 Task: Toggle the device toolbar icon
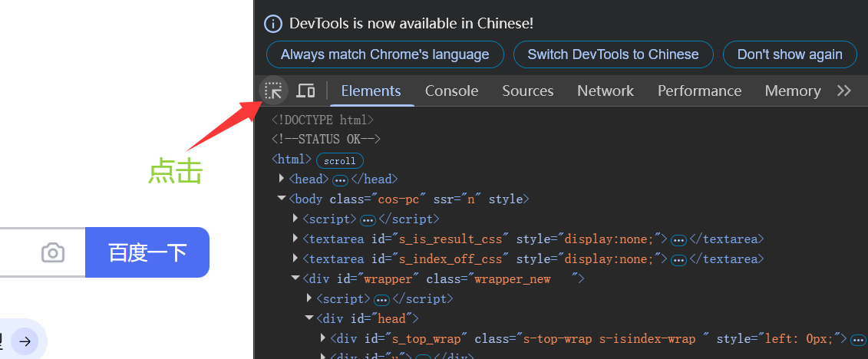[x=305, y=91]
